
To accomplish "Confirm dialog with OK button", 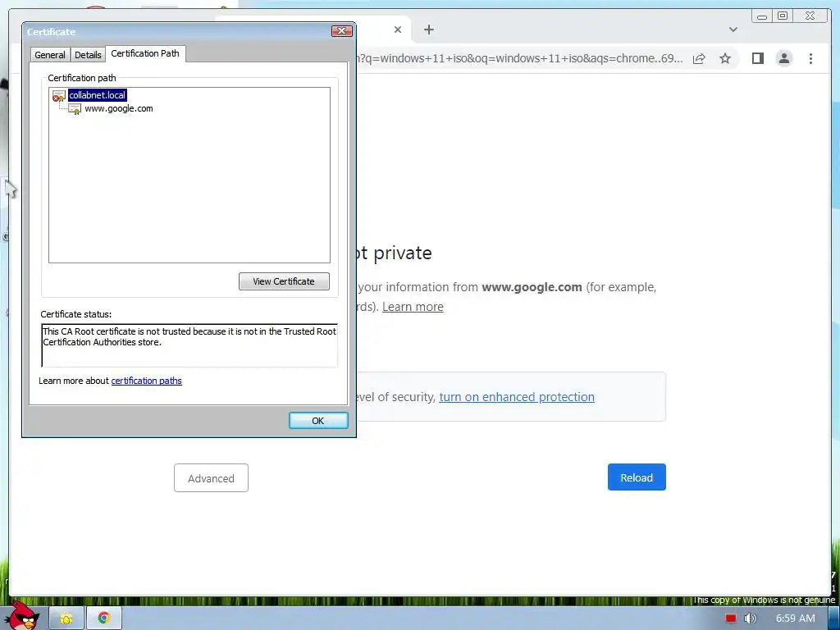I will [318, 421].
